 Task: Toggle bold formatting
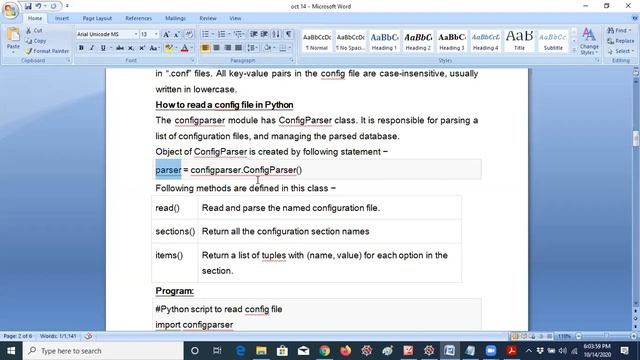pyautogui.click(x=81, y=48)
